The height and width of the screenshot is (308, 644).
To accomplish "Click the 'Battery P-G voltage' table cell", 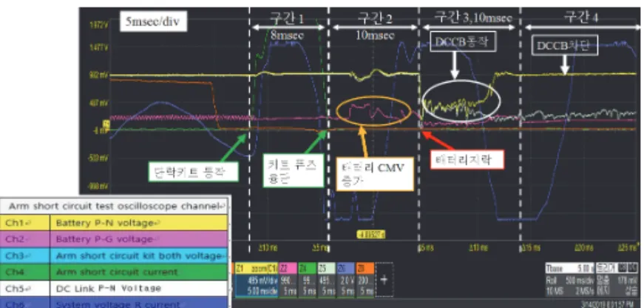I will click(x=139, y=239).
